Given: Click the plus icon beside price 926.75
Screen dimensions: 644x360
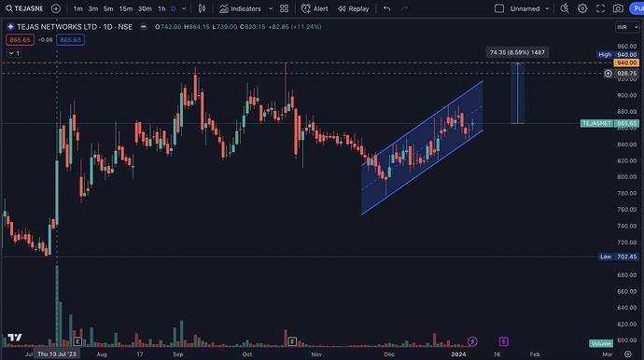Looking at the screenshot, I should tap(609, 74).
